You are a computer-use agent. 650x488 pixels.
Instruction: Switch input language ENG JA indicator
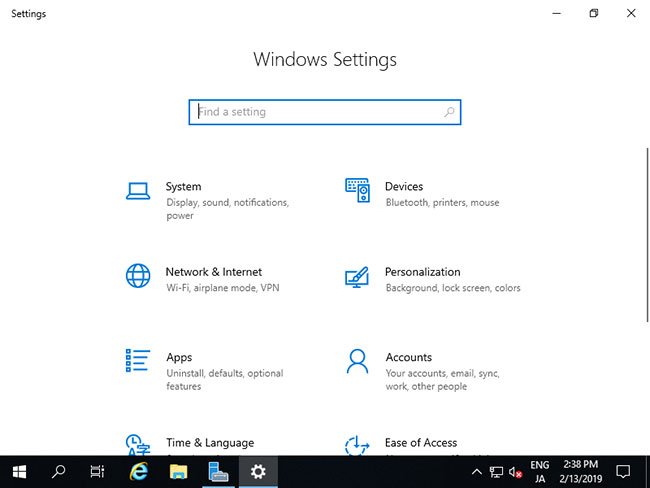point(539,472)
